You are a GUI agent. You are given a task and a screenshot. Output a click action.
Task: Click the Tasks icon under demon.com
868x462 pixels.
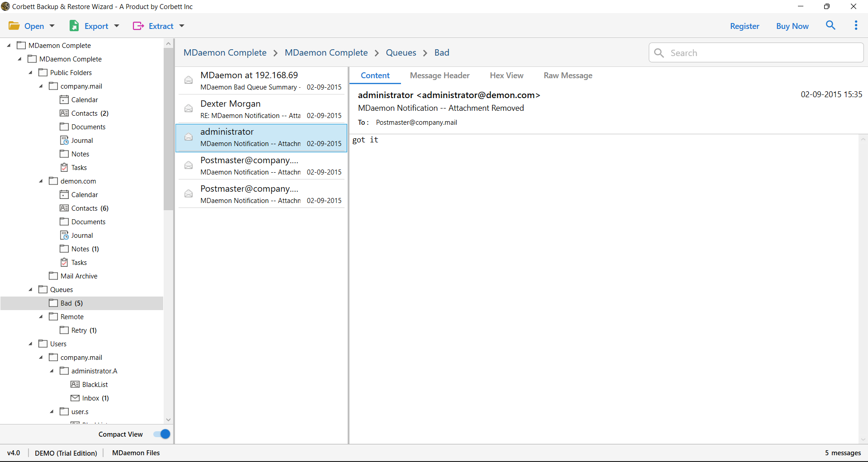point(64,262)
